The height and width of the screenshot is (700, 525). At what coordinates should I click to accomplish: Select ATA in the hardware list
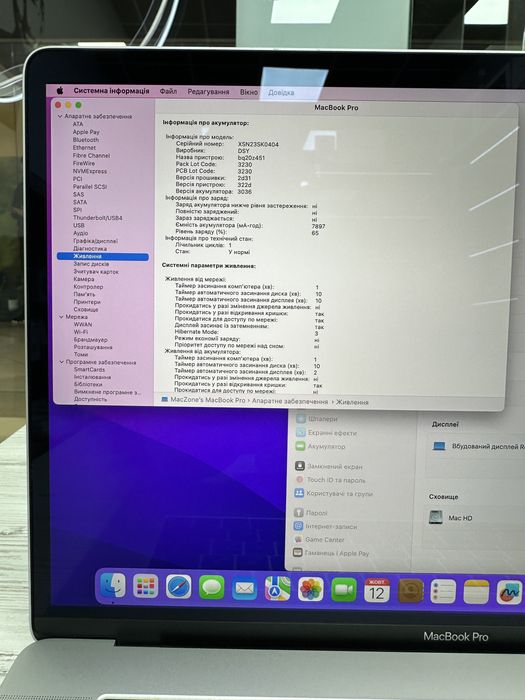pyautogui.click(x=78, y=124)
